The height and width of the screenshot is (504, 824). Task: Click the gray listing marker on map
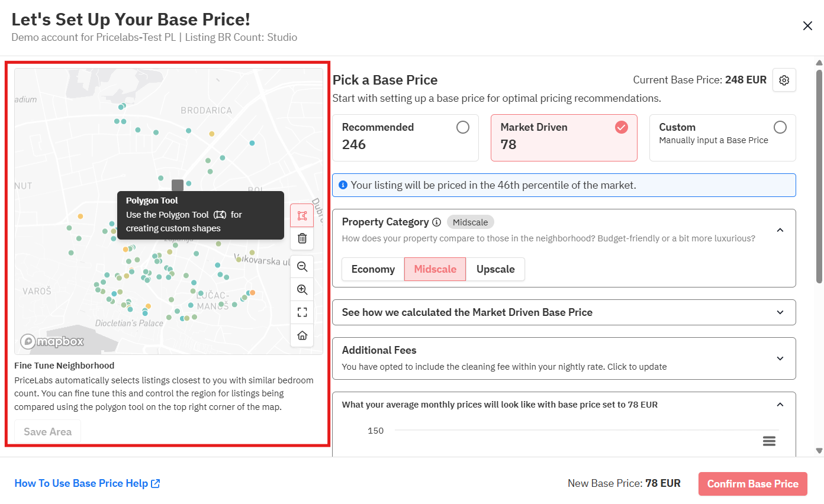178,185
